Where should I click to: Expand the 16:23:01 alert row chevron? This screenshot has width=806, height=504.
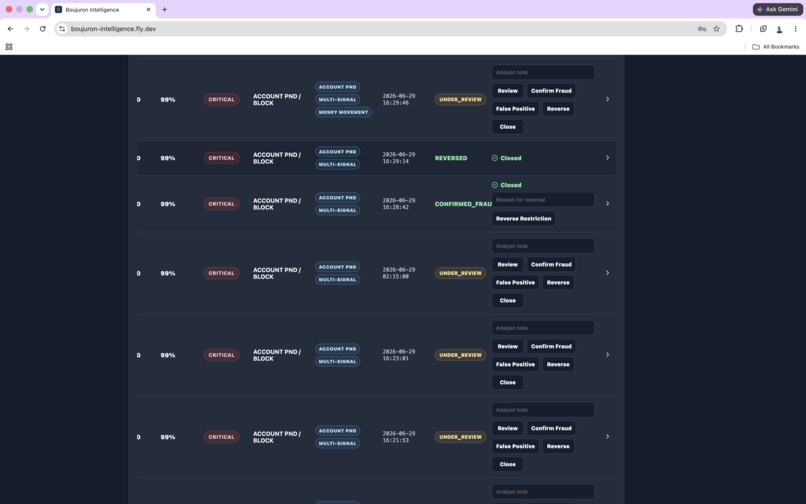pos(607,355)
